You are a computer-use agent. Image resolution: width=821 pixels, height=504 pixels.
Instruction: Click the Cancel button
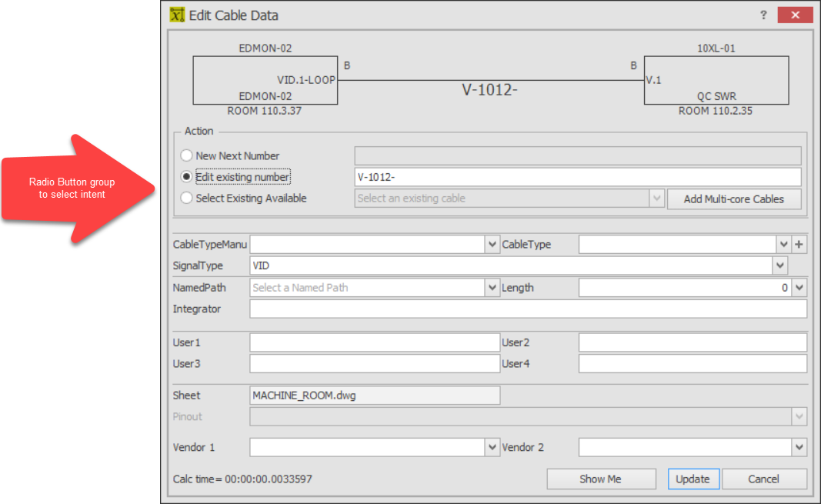(x=764, y=479)
